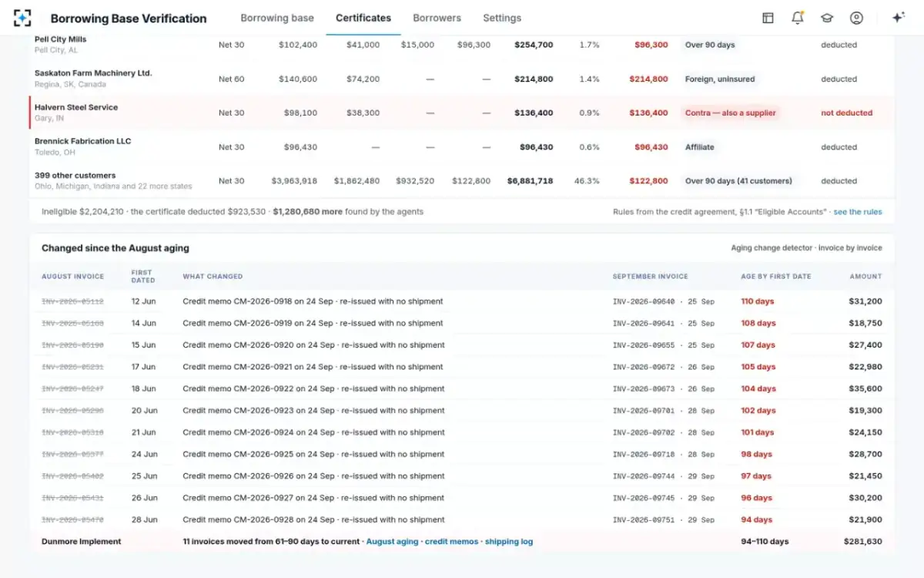Click September invoice INV-2026-09640
924x578 pixels.
(x=644, y=301)
